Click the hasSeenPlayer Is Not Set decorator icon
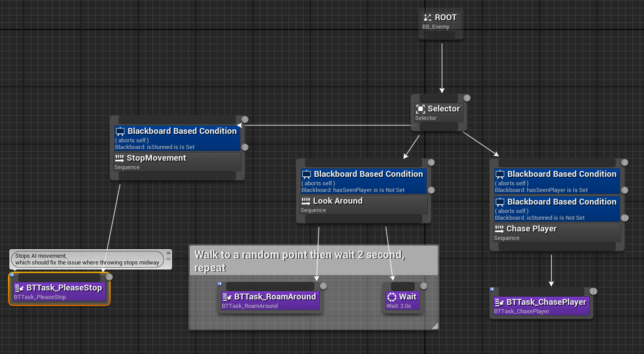Viewport: 644px width, 354px height. (306, 175)
